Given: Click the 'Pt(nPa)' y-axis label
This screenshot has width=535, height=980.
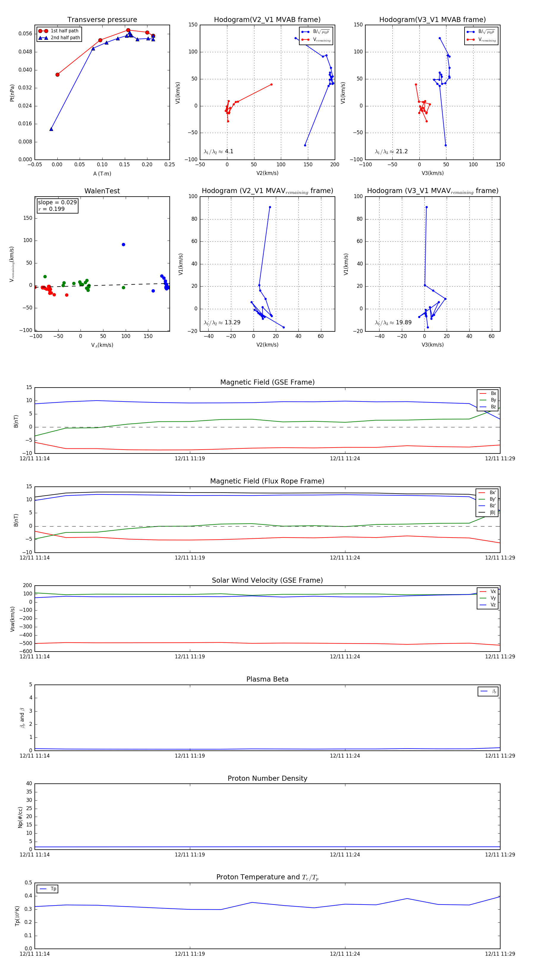Looking at the screenshot, I should tap(12, 93).
